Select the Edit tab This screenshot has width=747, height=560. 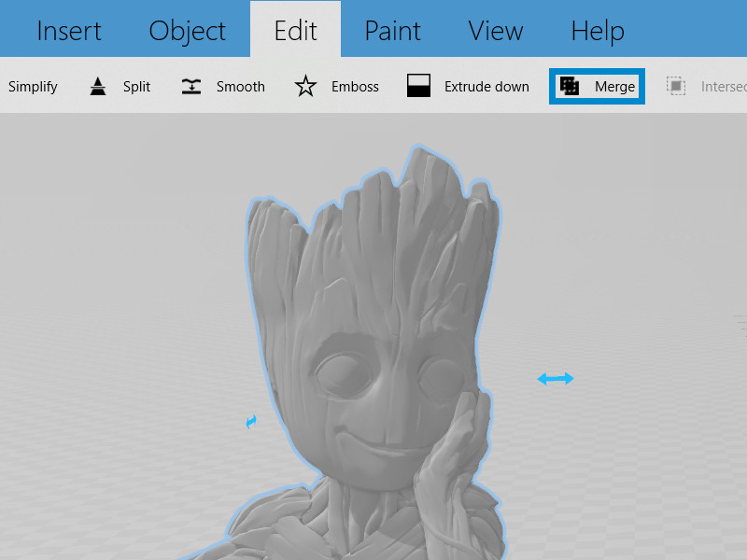295,31
